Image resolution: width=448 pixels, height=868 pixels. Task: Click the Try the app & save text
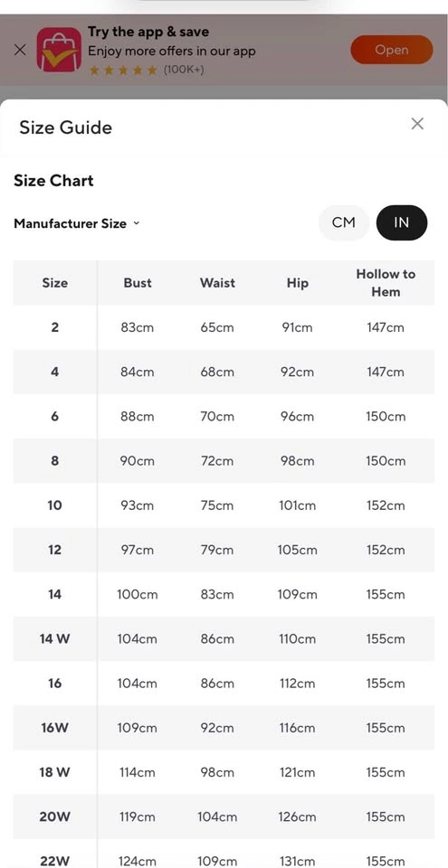[148, 32]
